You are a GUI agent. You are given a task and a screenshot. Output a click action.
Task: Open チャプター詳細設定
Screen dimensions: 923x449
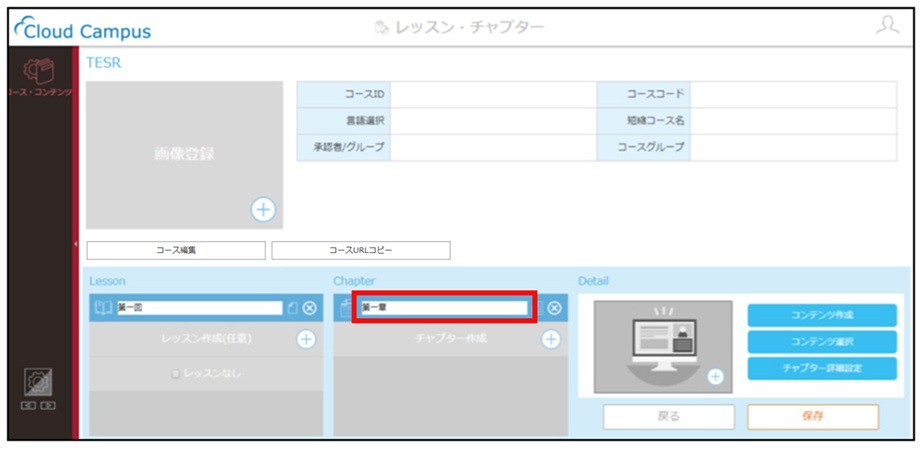[x=822, y=368]
